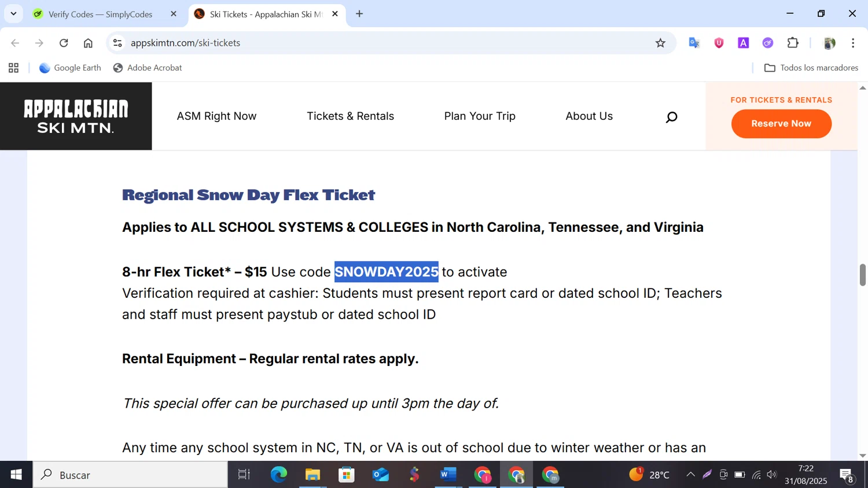
Task: Go back to previous page
Action: coord(15,43)
